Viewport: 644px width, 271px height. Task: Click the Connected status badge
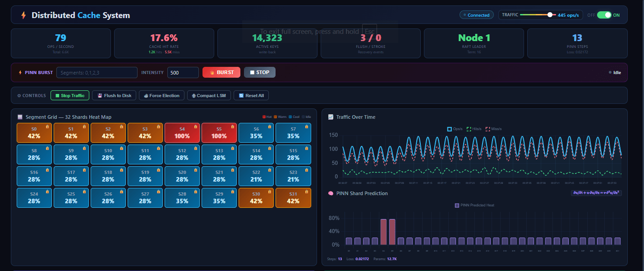tap(476, 15)
